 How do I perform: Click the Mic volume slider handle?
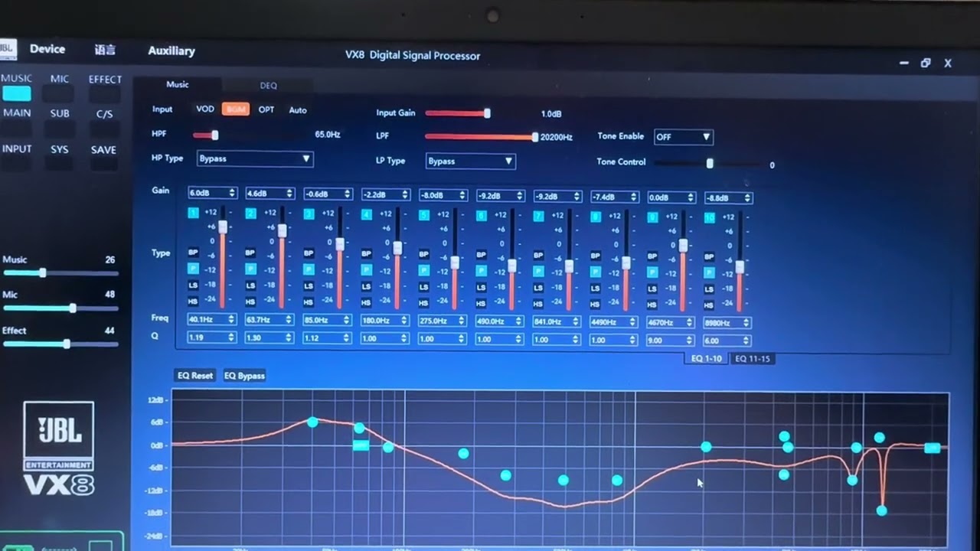(x=73, y=308)
